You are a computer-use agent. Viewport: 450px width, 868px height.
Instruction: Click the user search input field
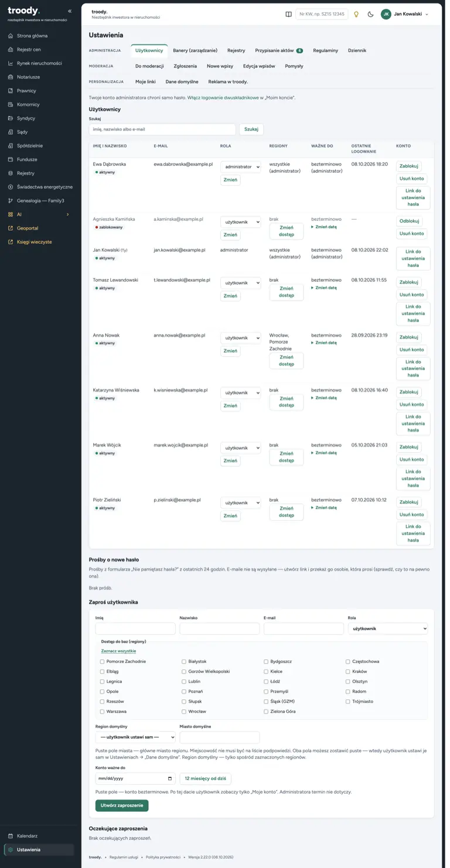click(162, 129)
